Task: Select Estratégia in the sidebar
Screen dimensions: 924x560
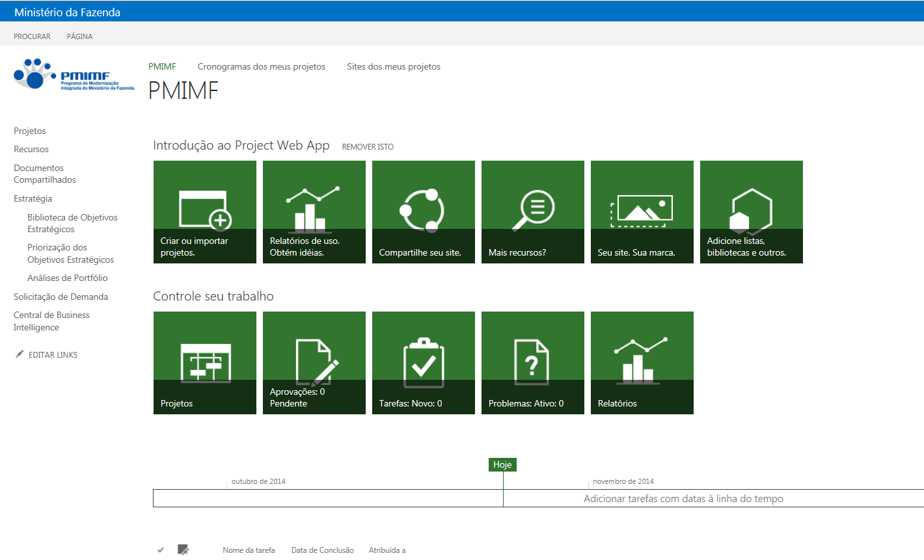Action: (x=33, y=198)
